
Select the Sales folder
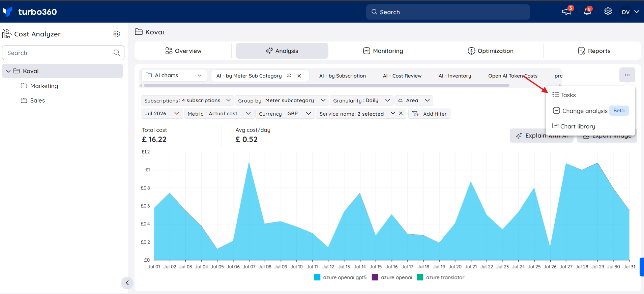[x=33, y=100]
